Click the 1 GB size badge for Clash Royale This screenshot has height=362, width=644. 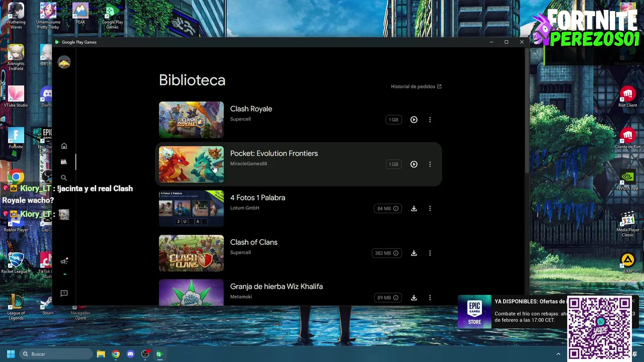click(393, 120)
